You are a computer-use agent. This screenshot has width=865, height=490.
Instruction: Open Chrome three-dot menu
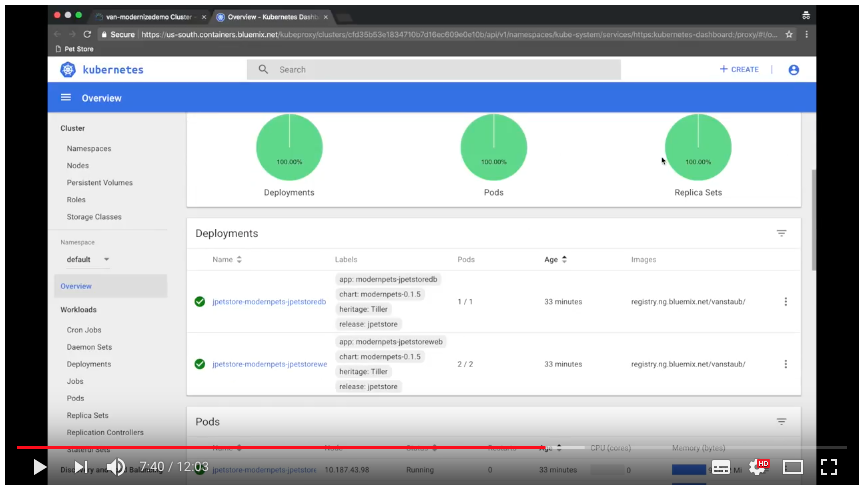[x=807, y=34]
